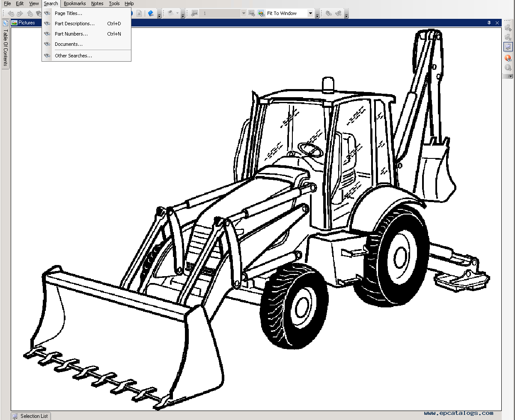515x420 pixels.
Task: Open the View menu
Action: coord(34,3)
